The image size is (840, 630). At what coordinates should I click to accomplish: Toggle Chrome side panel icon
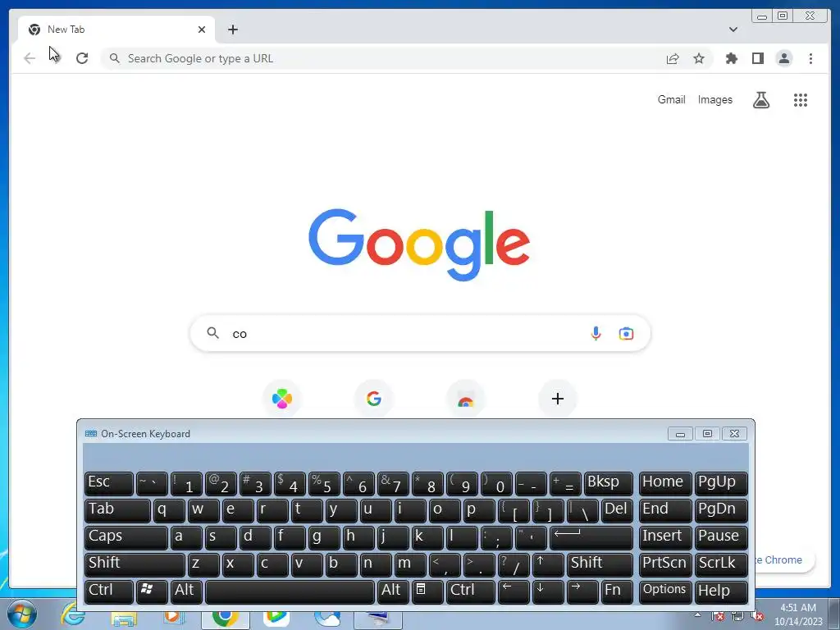(x=757, y=58)
